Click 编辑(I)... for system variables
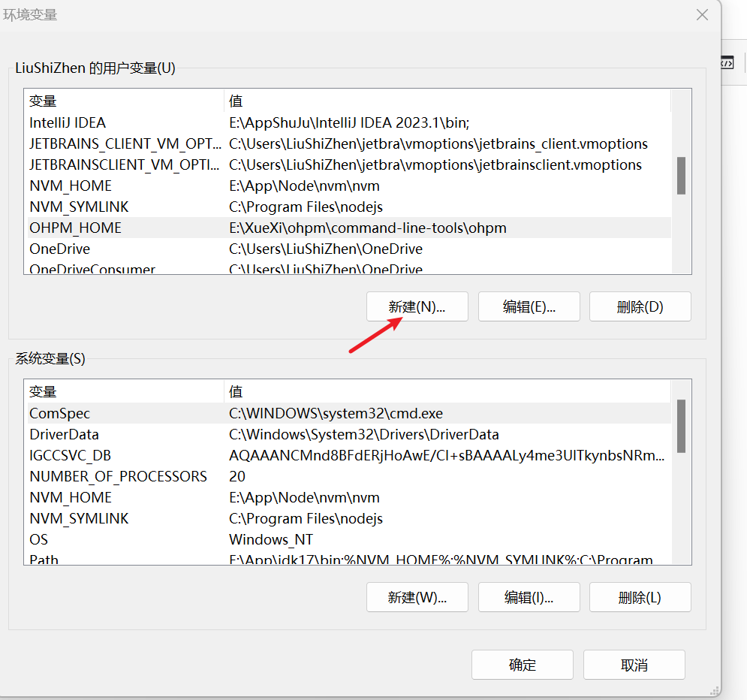The height and width of the screenshot is (700, 747). (x=529, y=597)
